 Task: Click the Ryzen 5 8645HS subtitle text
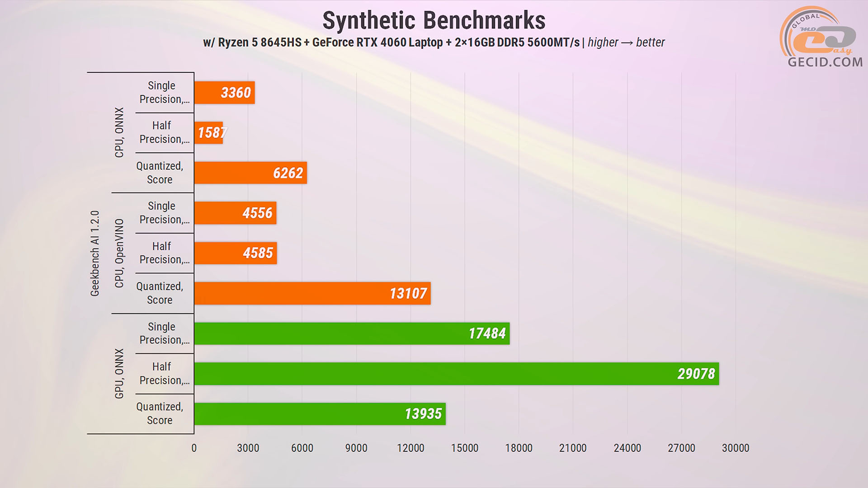click(x=259, y=42)
